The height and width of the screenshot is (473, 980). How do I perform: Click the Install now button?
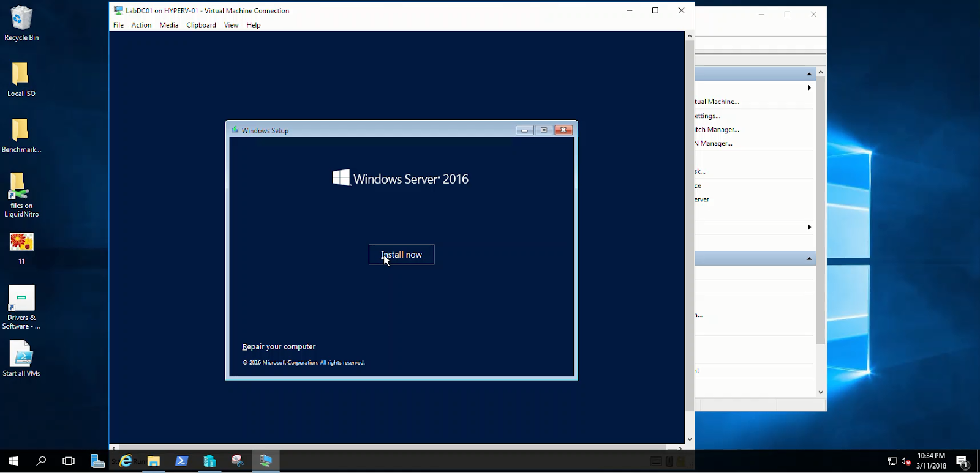401,255
